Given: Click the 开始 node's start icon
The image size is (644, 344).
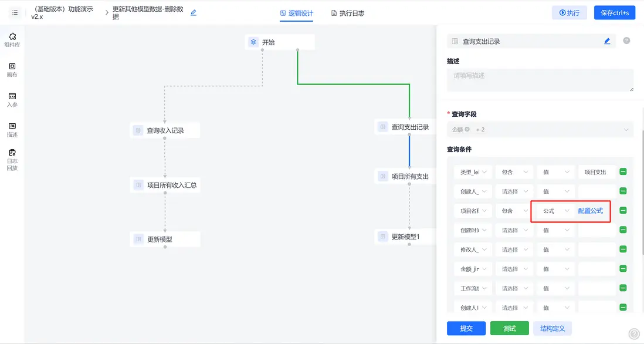Looking at the screenshot, I should pyautogui.click(x=253, y=42).
